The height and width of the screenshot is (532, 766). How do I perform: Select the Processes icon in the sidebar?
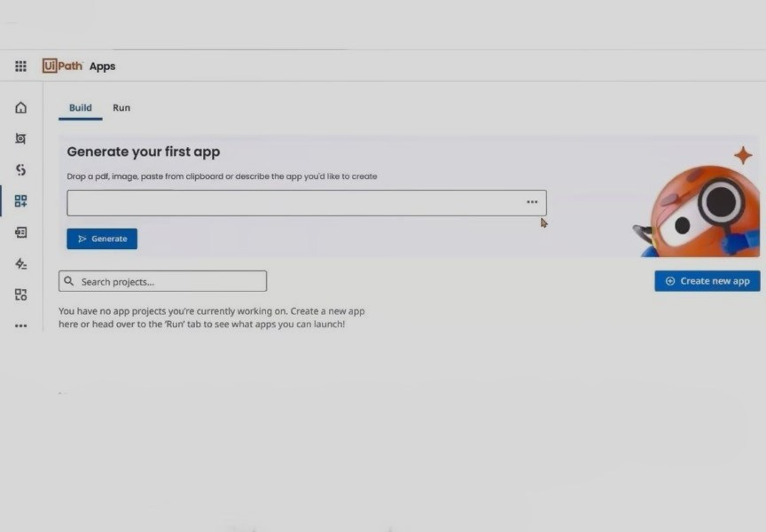[20, 169]
